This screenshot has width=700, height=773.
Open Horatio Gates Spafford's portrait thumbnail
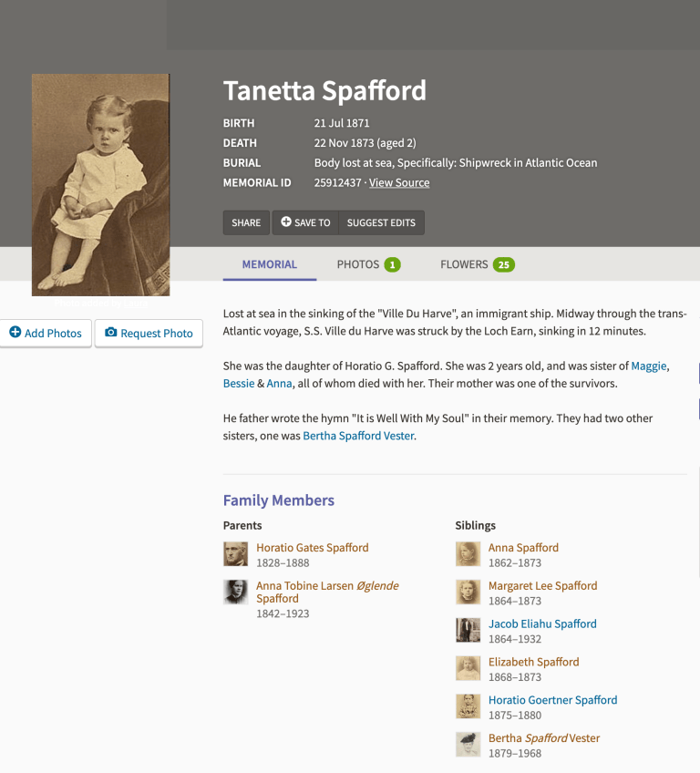coord(236,554)
